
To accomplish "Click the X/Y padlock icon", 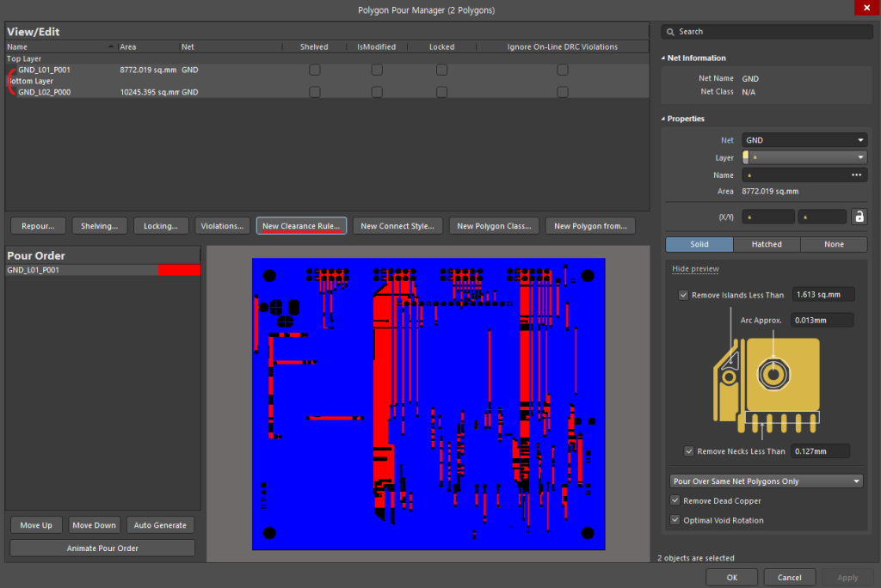I will coord(859,217).
